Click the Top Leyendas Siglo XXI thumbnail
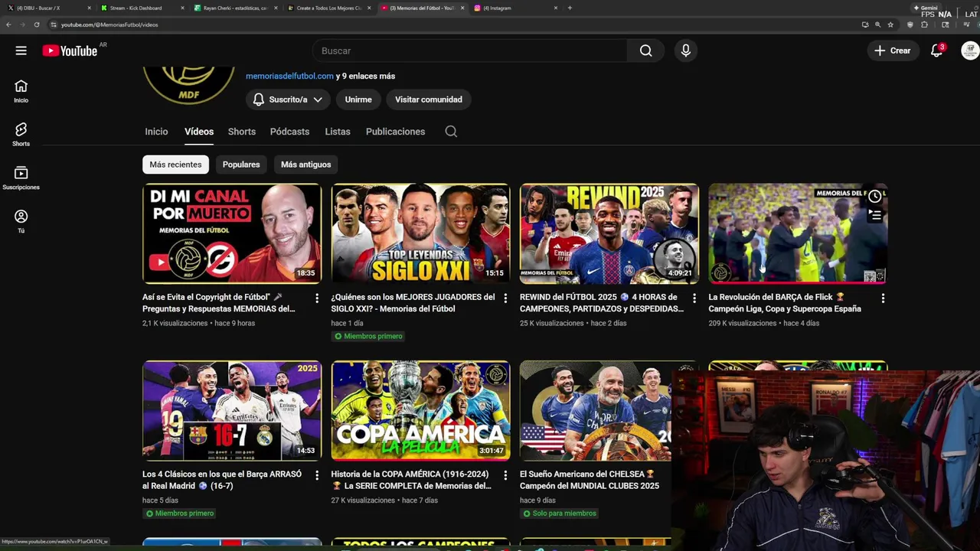The image size is (980, 551). click(x=420, y=233)
